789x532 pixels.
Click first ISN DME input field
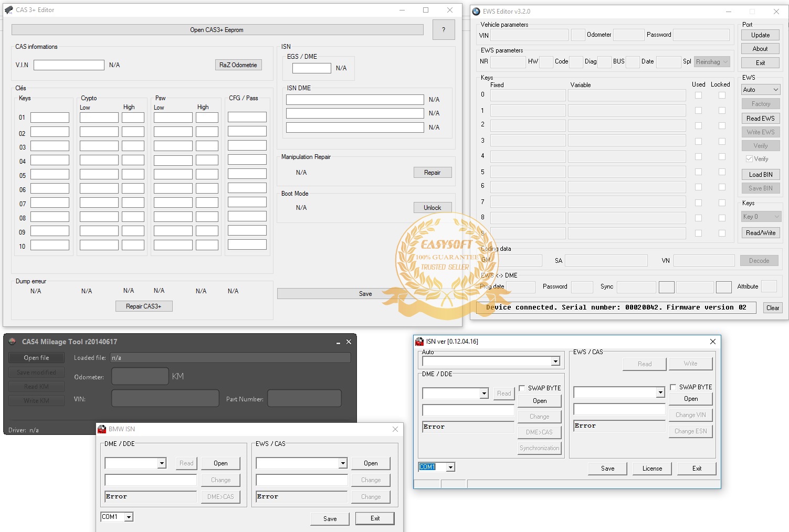355,100
